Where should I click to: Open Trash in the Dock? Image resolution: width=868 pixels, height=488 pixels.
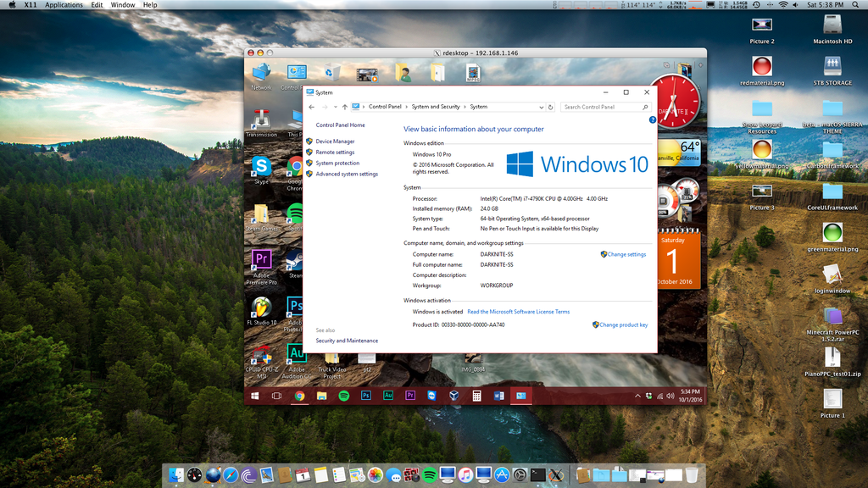[x=692, y=474]
